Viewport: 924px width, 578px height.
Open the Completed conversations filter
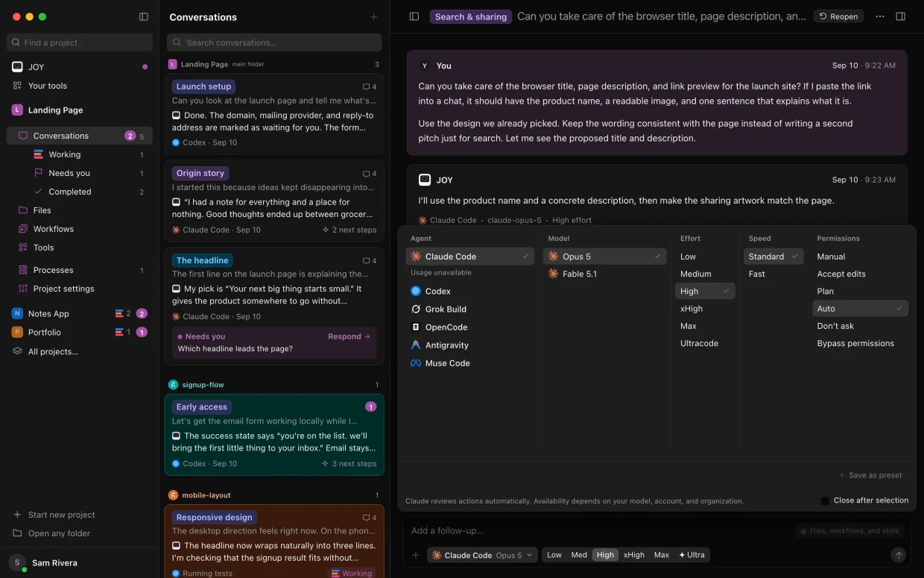click(89, 192)
